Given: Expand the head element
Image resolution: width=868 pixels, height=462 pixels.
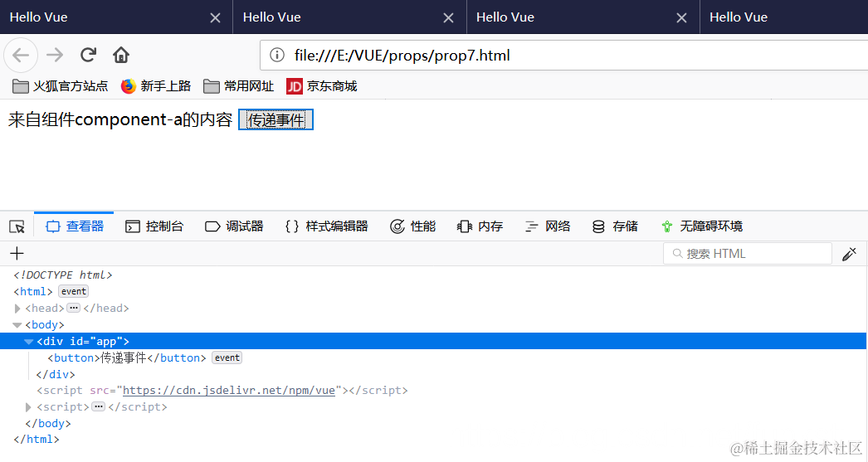Looking at the screenshot, I should pos(17,309).
